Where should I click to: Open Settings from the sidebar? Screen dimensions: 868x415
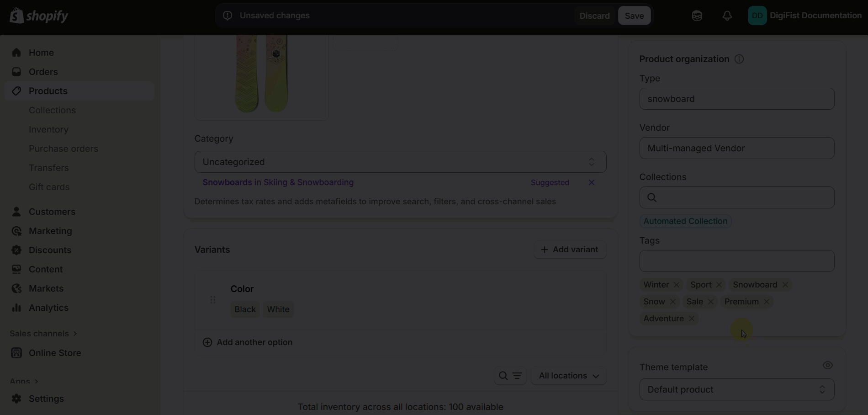46,399
